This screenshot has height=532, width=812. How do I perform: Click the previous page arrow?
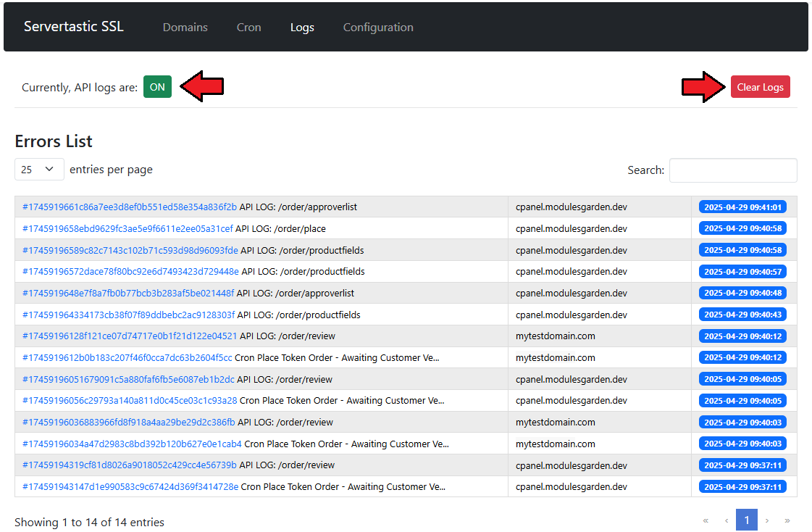[727, 520]
